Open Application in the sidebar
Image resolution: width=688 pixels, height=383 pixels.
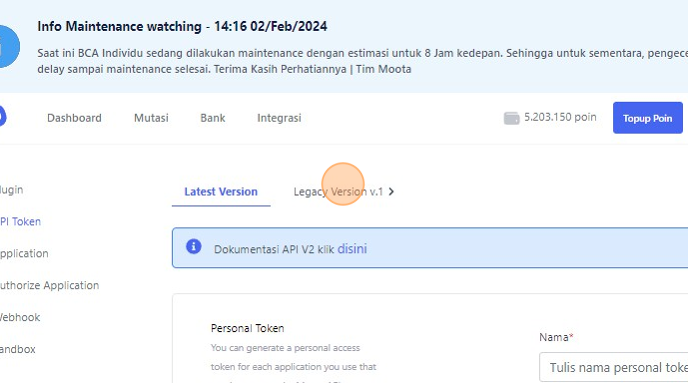pyautogui.click(x=24, y=254)
